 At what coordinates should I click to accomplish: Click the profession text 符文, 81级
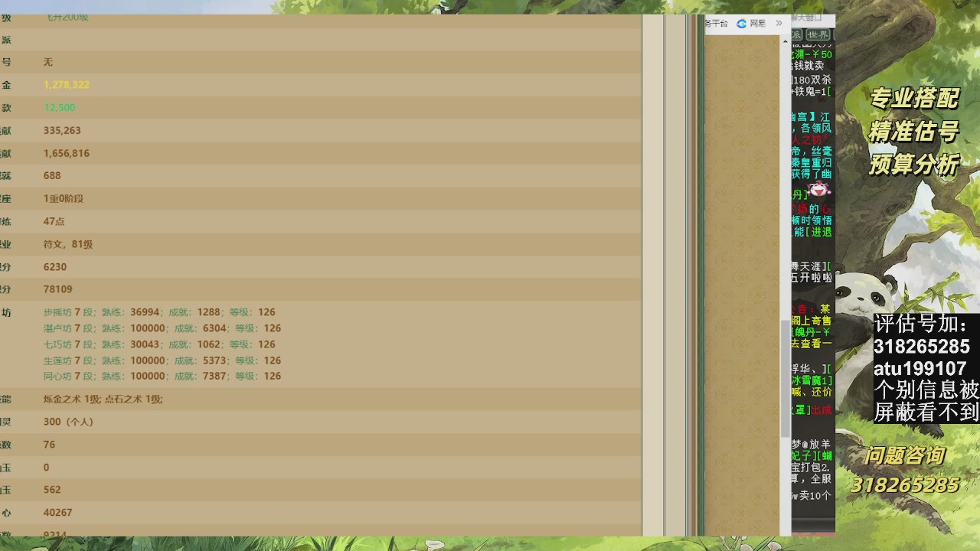point(68,244)
